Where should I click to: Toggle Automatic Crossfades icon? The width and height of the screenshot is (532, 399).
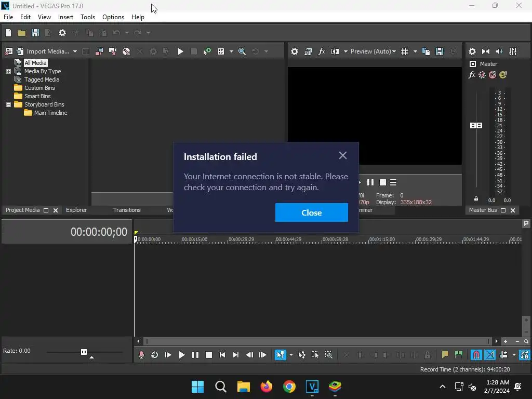pyautogui.click(x=490, y=355)
